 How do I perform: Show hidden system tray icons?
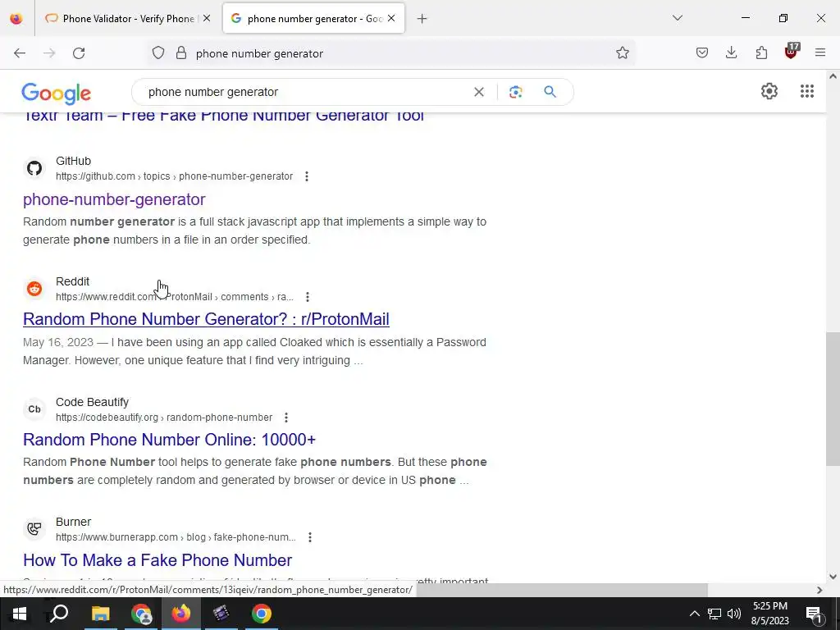pos(694,614)
